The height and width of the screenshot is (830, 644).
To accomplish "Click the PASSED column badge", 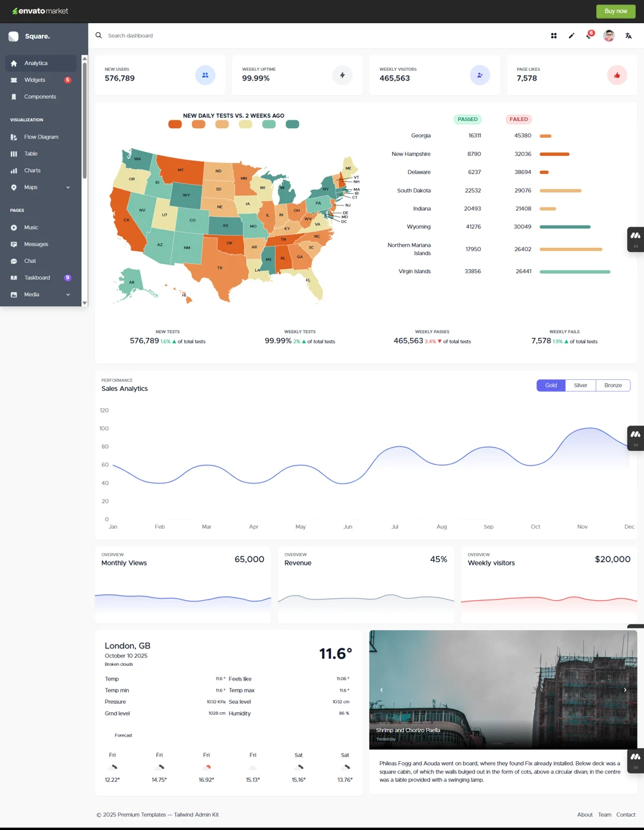I will click(468, 119).
